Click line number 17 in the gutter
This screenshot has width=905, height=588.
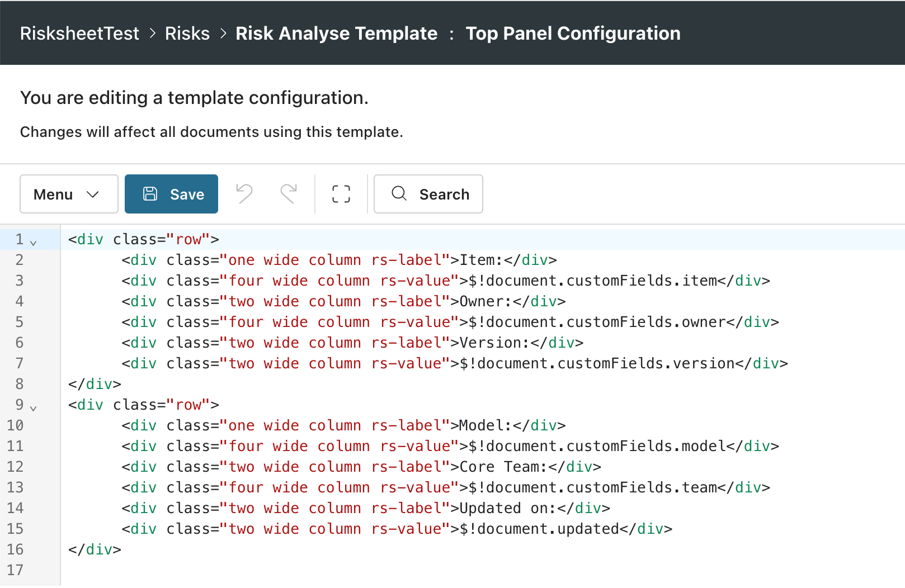15,570
